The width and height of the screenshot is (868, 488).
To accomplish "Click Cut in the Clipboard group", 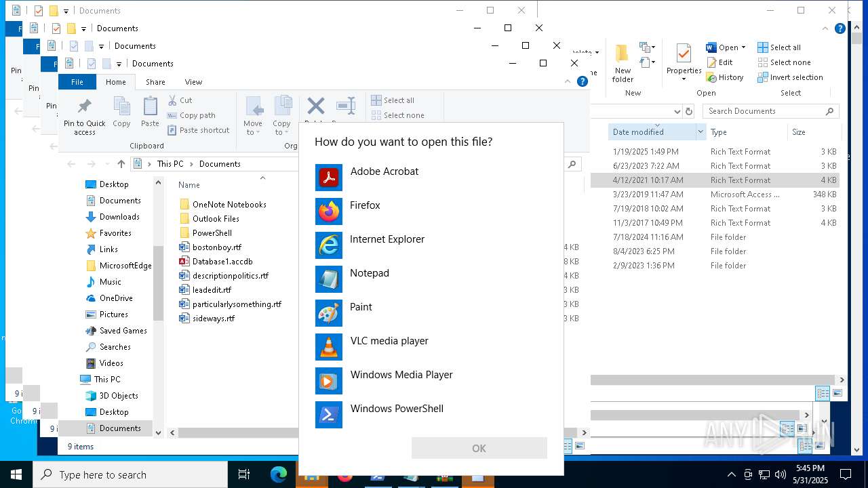I will pos(180,100).
